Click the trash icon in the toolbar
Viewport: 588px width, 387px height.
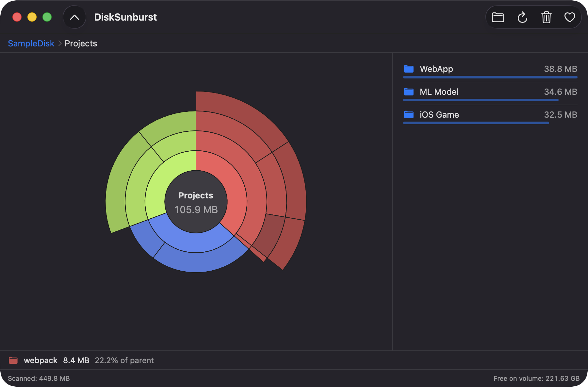click(546, 17)
